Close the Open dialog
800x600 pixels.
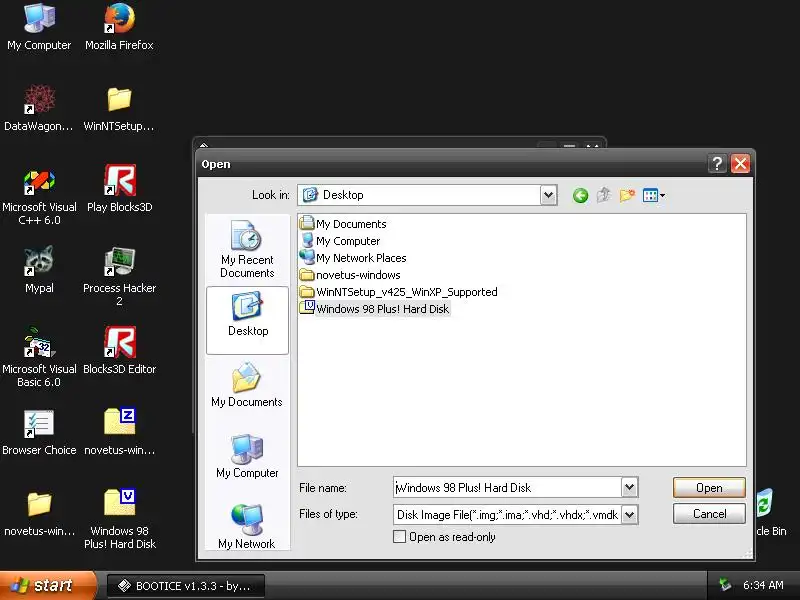740,164
